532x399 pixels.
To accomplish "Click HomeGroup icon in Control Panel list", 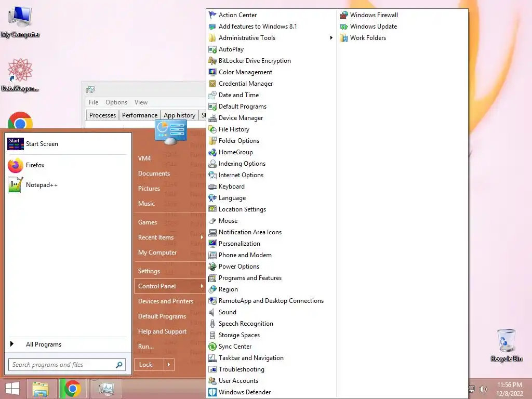I will (x=212, y=152).
